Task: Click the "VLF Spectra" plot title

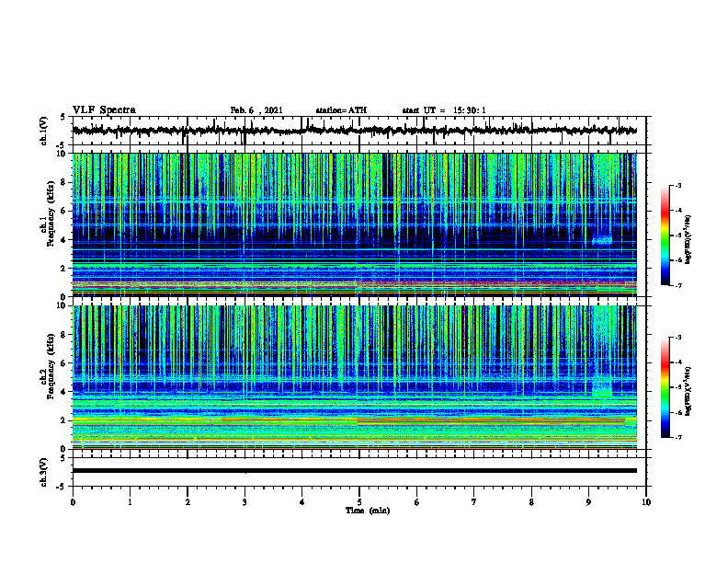Action: point(104,109)
